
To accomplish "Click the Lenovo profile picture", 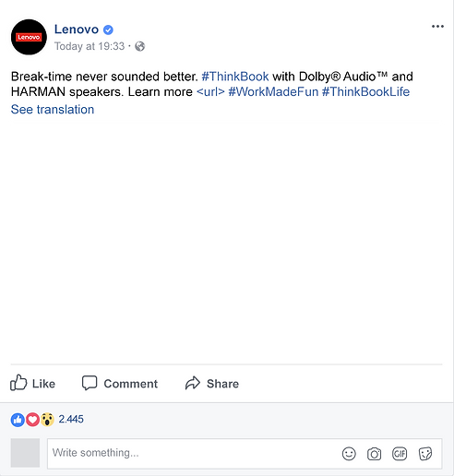I will coord(29,37).
